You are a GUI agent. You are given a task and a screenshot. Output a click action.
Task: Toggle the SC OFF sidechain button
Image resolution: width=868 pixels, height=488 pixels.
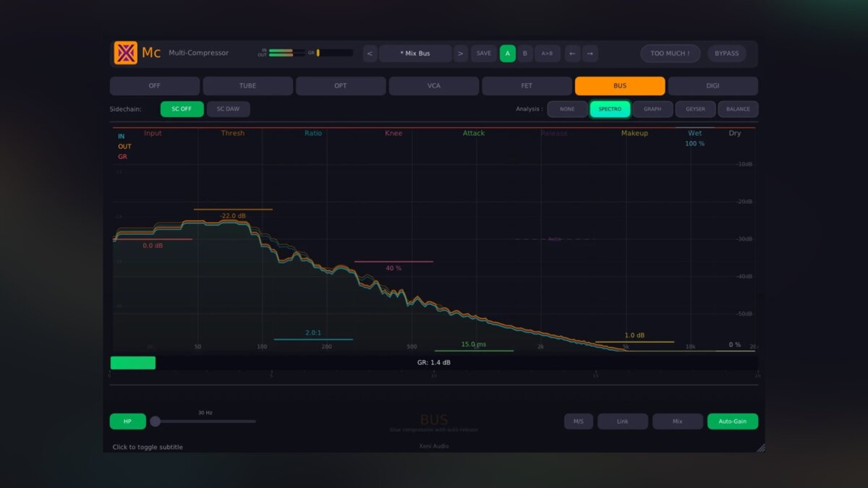click(182, 109)
